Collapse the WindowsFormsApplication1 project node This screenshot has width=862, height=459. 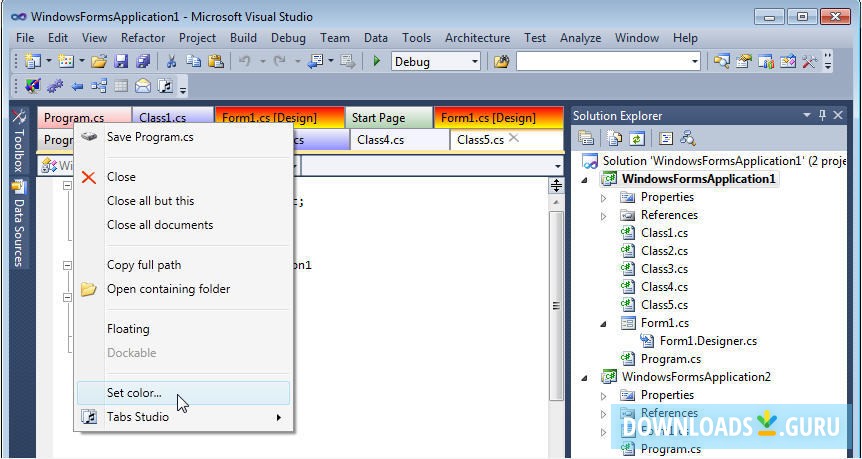click(584, 180)
